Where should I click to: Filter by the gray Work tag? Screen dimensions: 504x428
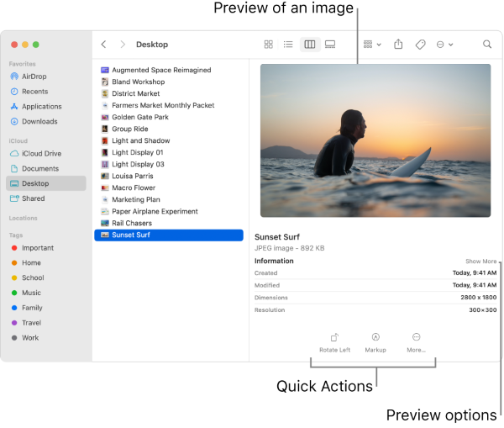coord(25,338)
